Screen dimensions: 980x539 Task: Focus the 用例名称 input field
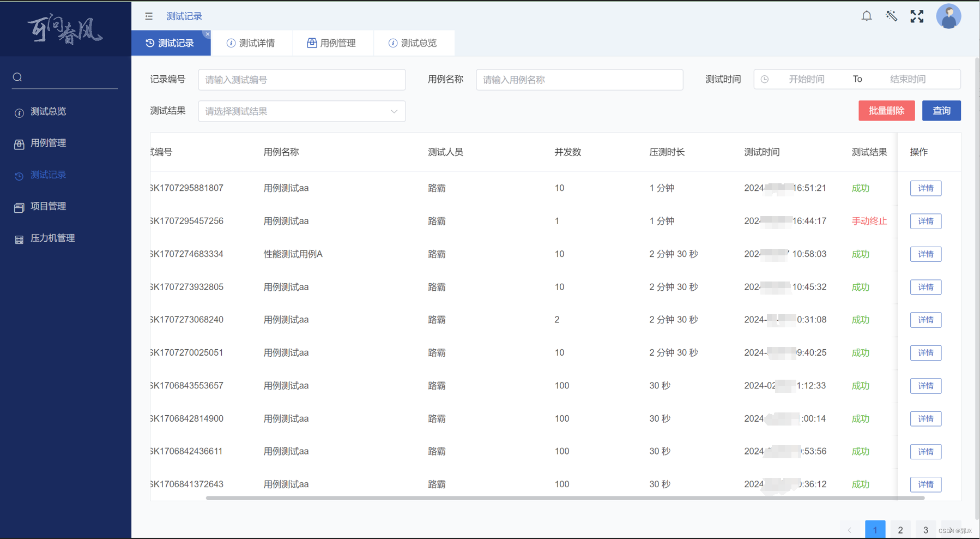coord(579,80)
